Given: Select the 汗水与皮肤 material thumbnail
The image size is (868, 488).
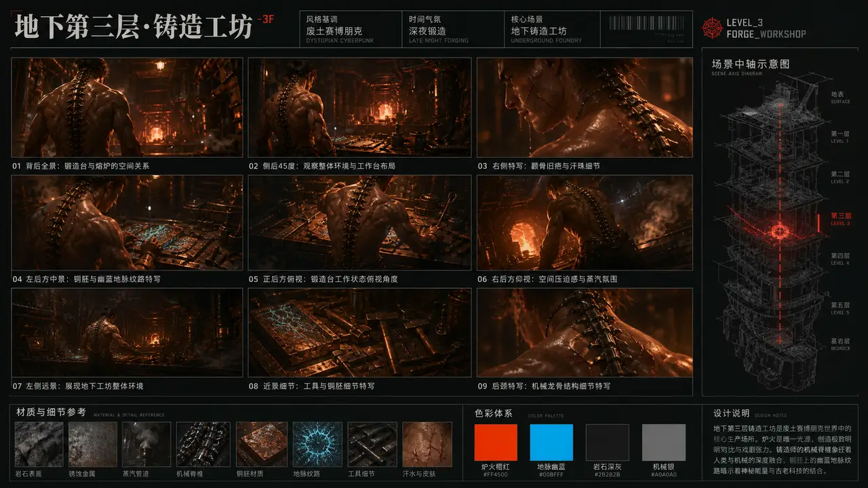Looking at the screenshot, I should [427, 444].
